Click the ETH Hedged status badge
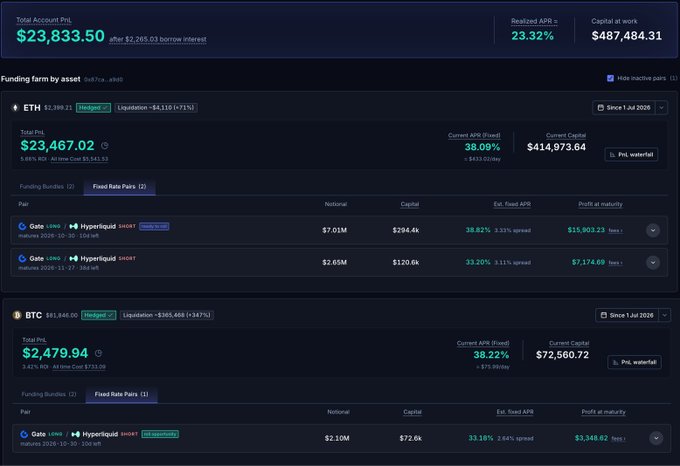The image size is (680, 466). click(x=93, y=108)
